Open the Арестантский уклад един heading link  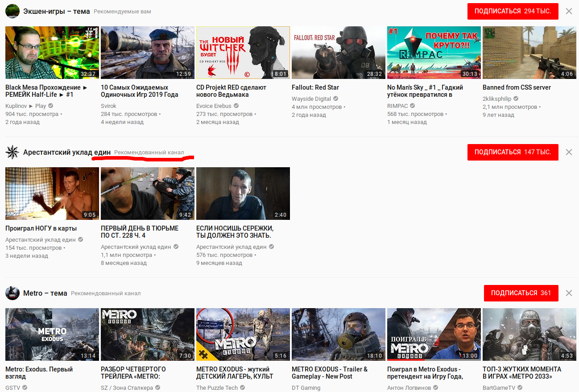tap(67, 152)
